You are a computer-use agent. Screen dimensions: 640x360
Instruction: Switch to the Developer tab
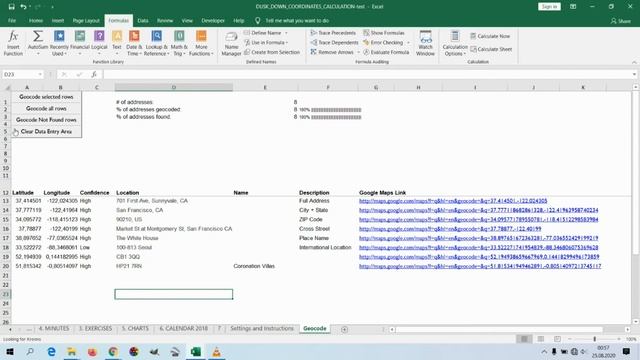coord(213,20)
